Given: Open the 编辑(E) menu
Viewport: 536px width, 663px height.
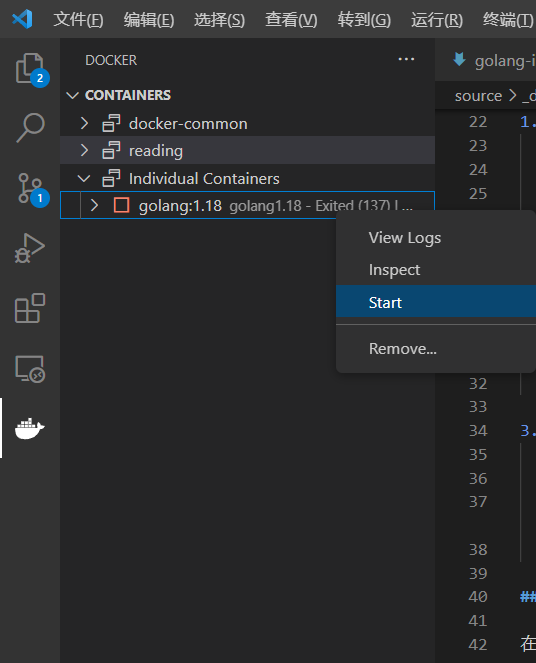Looking at the screenshot, I should click(x=149, y=19).
